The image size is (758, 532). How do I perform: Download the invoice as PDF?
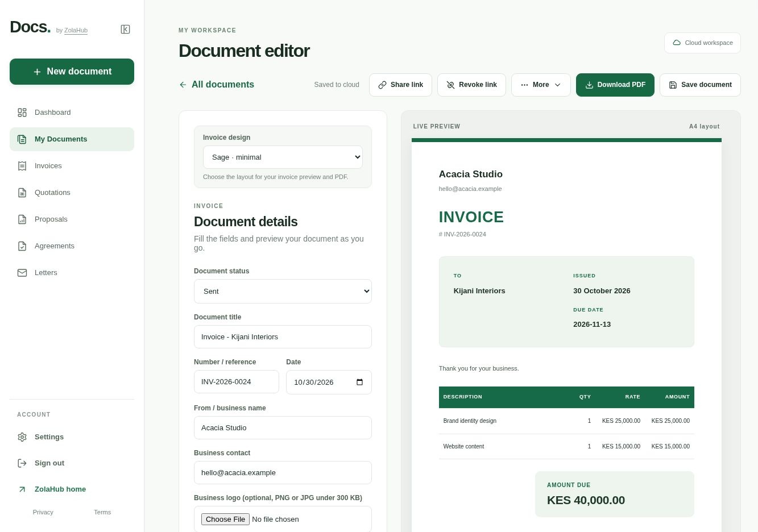click(615, 85)
